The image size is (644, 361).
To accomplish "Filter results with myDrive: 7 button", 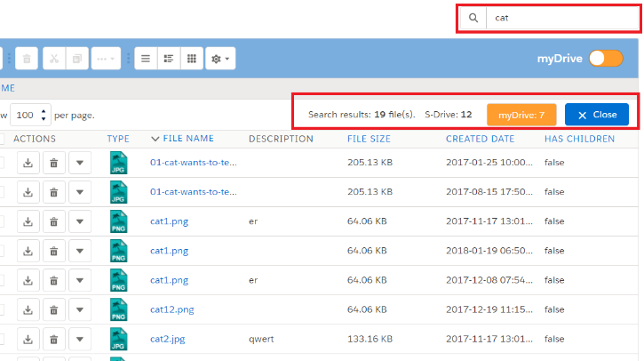I will click(521, 115).
